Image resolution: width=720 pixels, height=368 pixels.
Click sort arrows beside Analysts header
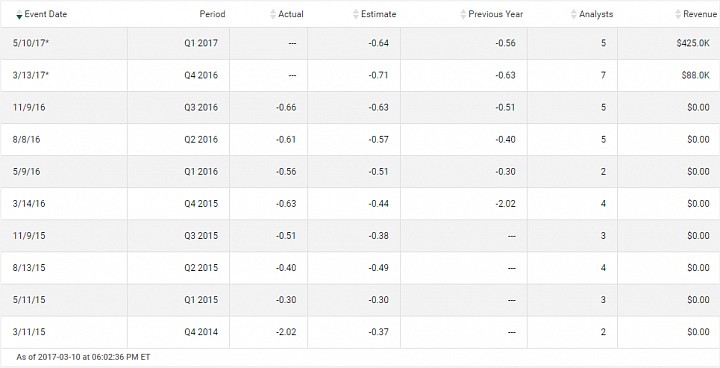[x=574, y=14]
